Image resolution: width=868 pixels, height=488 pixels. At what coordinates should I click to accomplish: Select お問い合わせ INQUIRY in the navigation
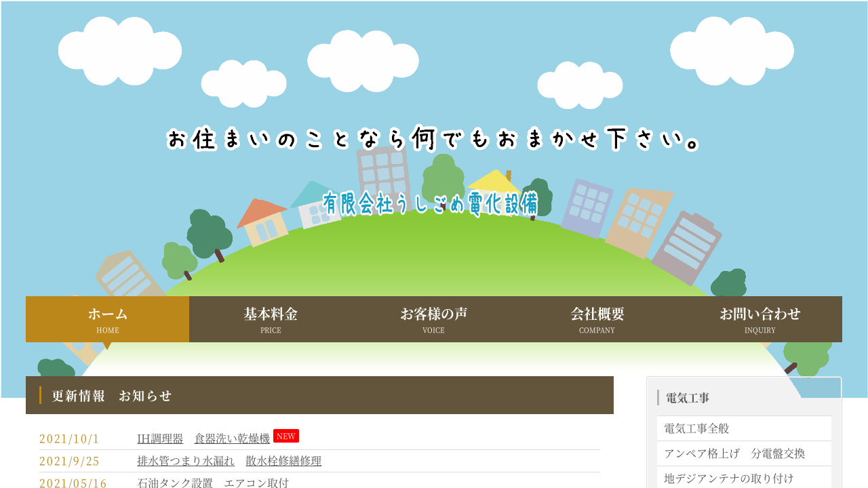[x=759, y=319]
